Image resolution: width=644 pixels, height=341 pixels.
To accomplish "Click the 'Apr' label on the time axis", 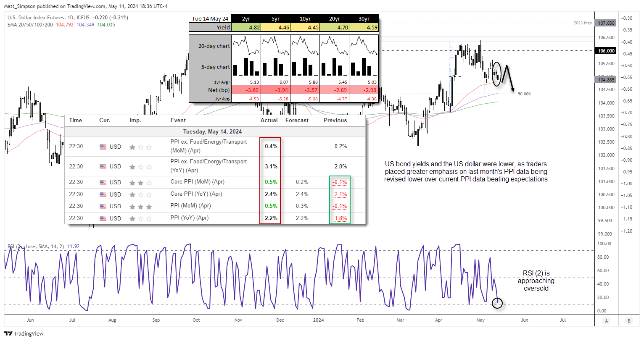I will point(439,320).
